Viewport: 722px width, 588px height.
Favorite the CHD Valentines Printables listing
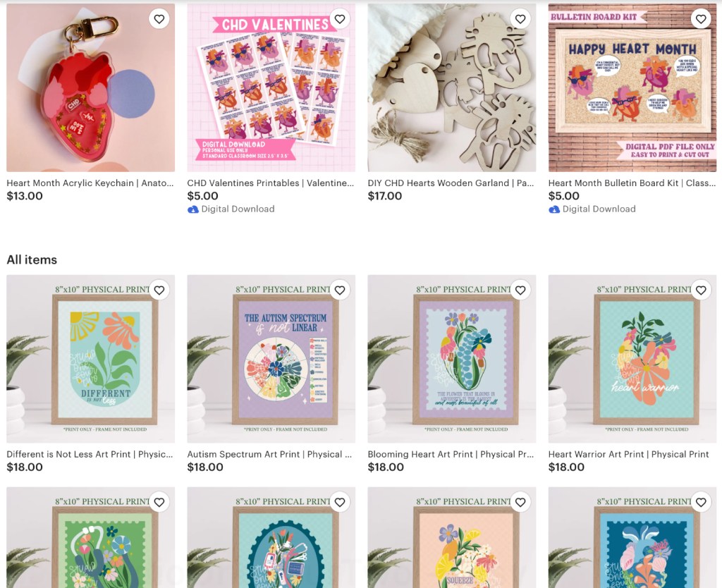340,19
